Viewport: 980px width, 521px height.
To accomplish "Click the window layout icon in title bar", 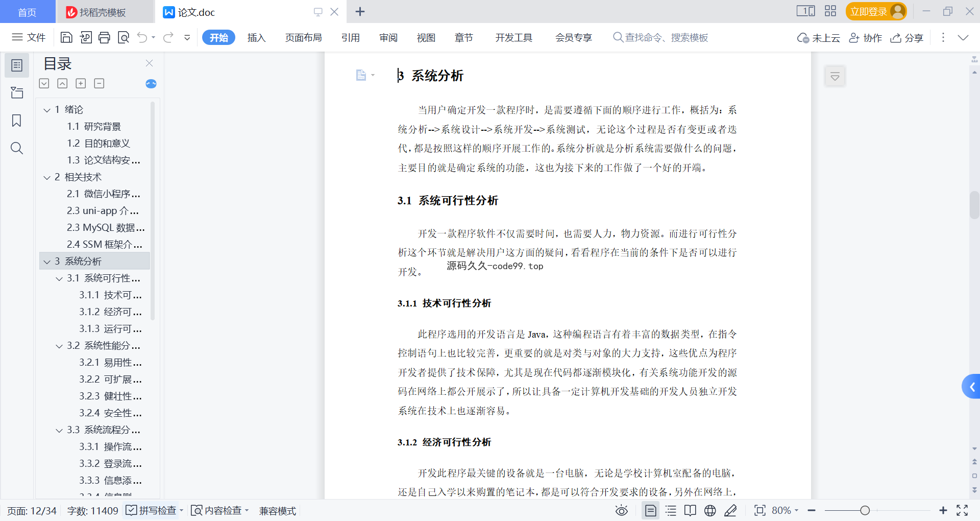I will pyautogui.click(x=806, y=11).
